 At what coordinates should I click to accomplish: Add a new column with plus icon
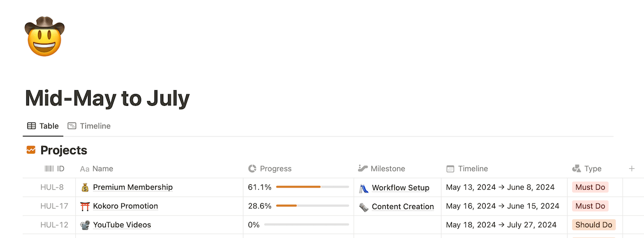(x=632, y=169)
